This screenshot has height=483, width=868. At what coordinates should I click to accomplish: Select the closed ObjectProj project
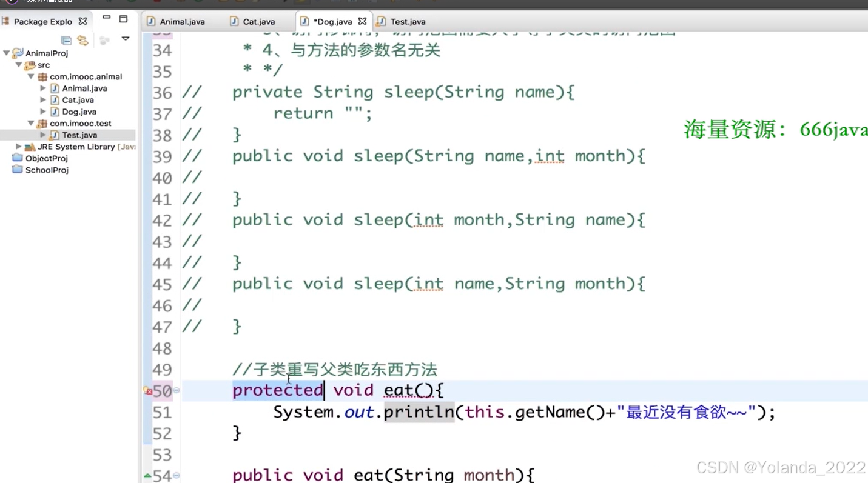tap(47, 158)
